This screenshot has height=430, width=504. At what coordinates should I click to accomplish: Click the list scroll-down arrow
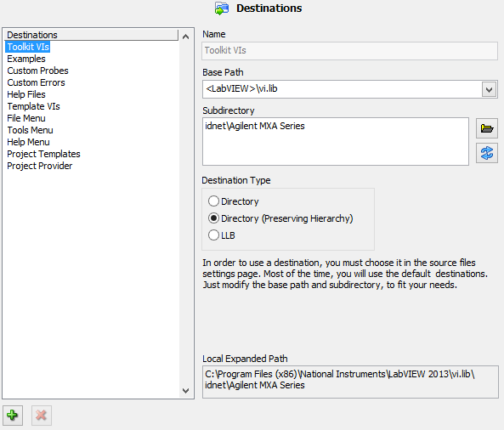click(x=185, y=391)
